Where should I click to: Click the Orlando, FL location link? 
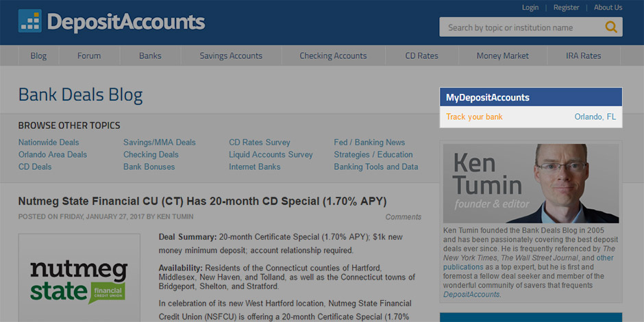tap(595, 116)
